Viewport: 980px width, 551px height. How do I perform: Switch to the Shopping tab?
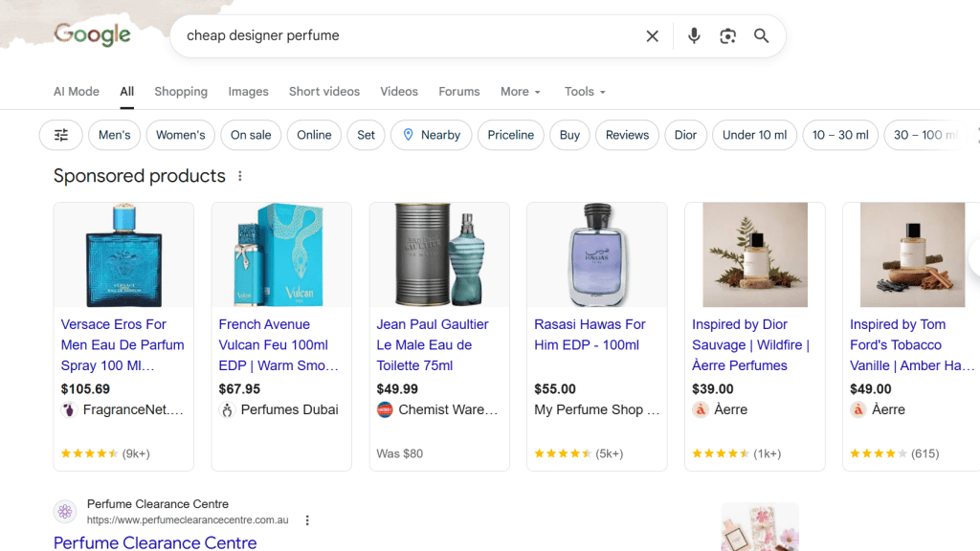181,92
